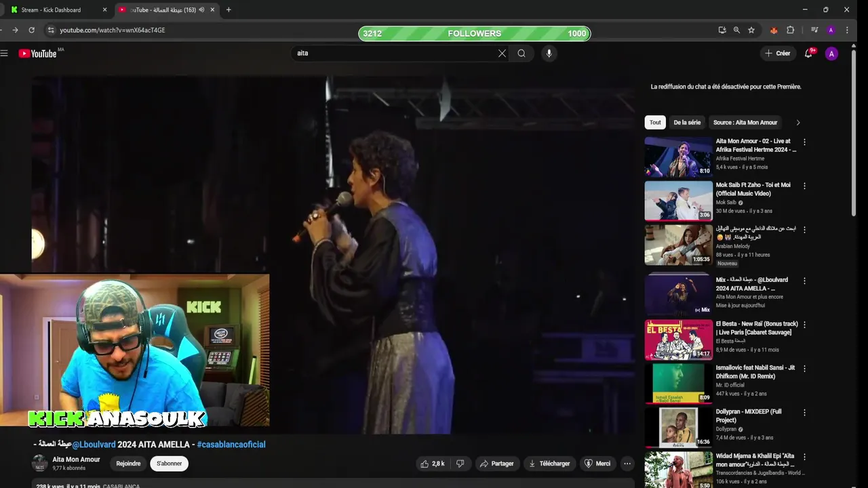Bookmark this page with the star
The height and width of the screenshot is (488, 868).
(751, 30)
